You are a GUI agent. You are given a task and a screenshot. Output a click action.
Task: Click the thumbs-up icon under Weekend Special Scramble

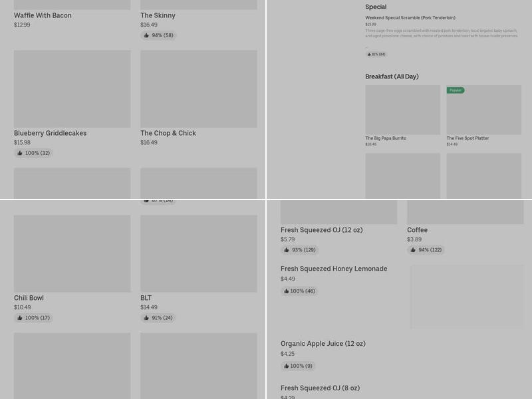point(369,55)
